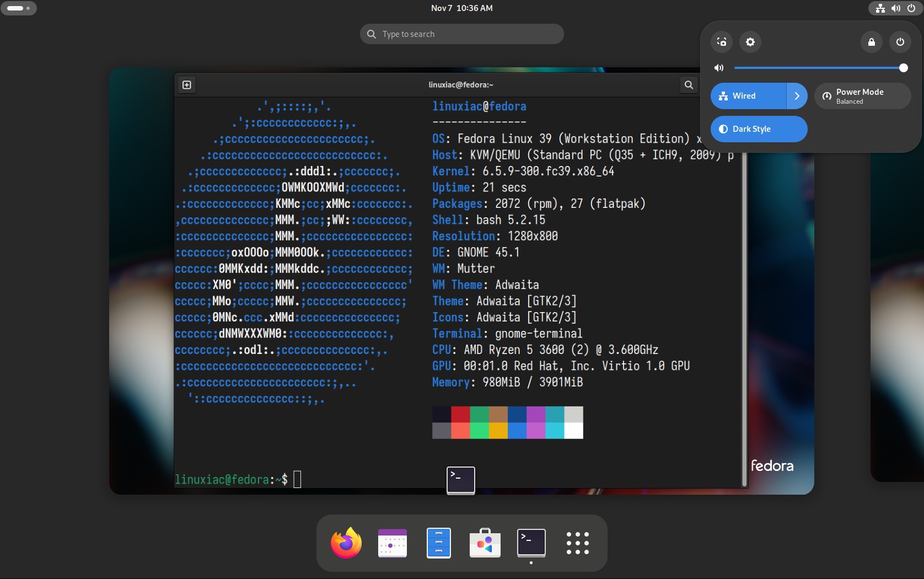The image size is (924, 579).
Task: Open the Files app from the dock
Action: (439, 543)
